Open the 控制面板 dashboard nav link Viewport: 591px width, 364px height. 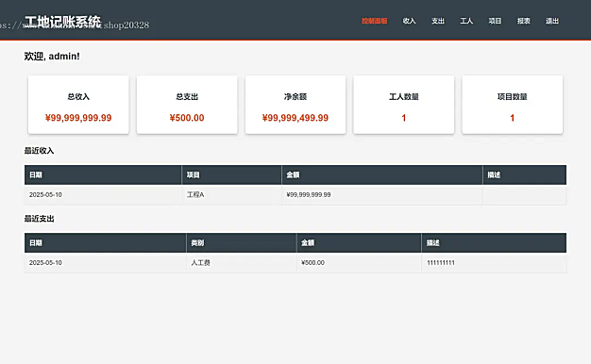tap(374, 21)
